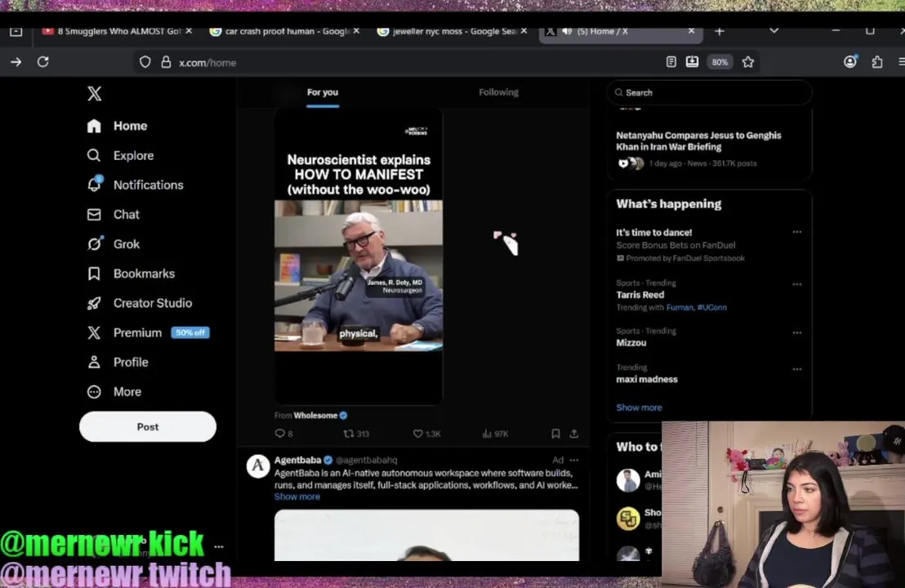Open Tarris Reed trending topic
Screen dimensions: 905x588
[x=640, y=295]
